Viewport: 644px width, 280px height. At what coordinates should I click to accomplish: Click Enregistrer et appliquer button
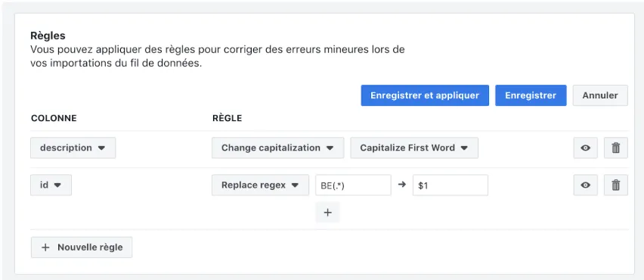click(425, 95)
